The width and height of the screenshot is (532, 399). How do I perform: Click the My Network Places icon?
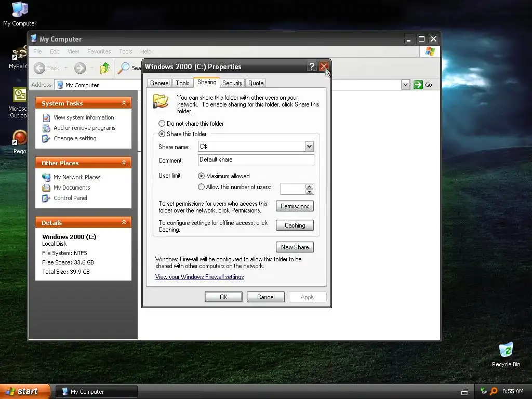[x=46, y=177]
